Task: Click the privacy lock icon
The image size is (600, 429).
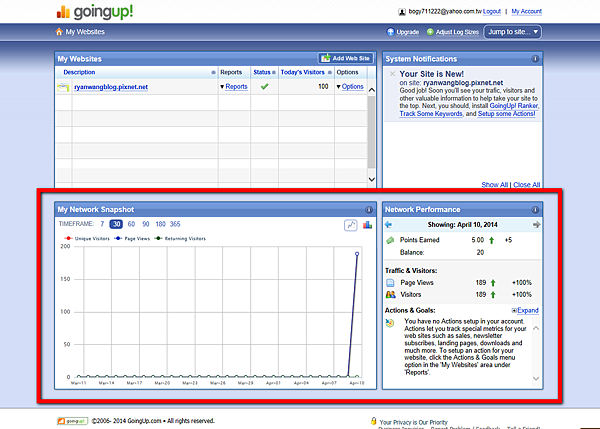Action: tap(373, 421)
